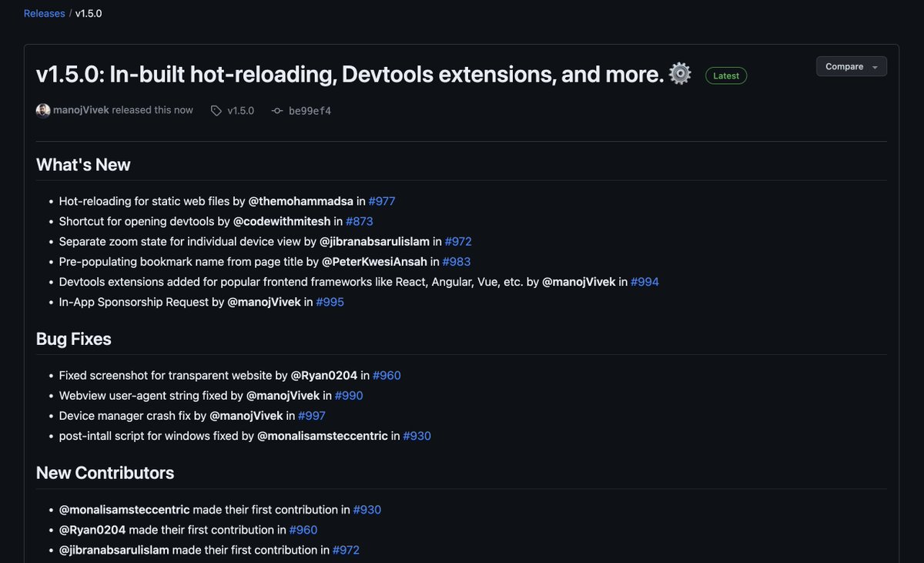The width and height of the screenshot is (924, 563).
Task: Open pull request #873 devtools shortcut
Action: (359, 221)
